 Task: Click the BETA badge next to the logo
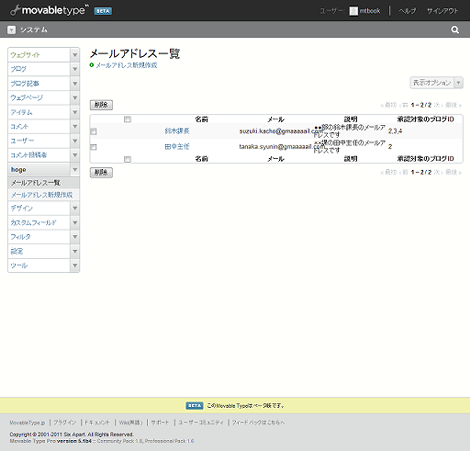click(x=103, y=11)
